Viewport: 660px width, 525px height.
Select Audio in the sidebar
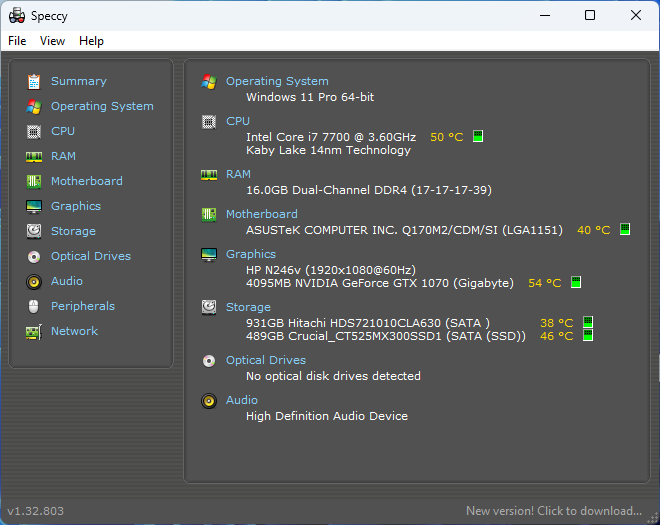[x=67, y=281]
